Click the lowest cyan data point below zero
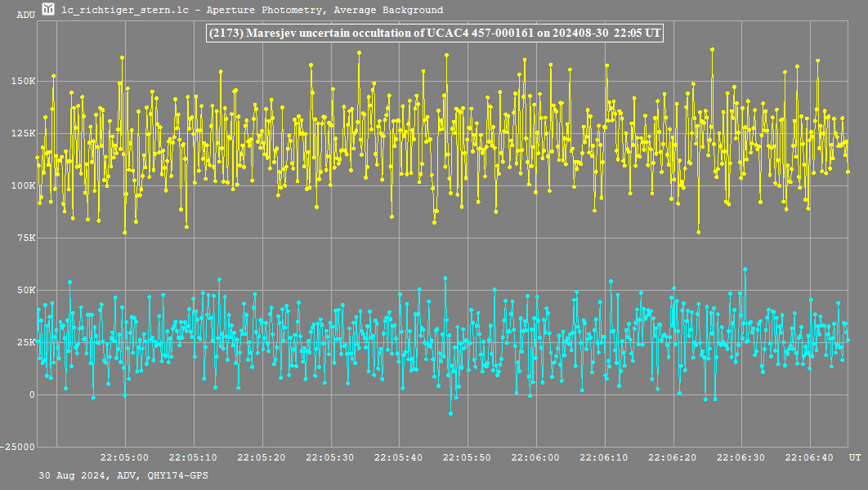 click(x=450, y=413)
